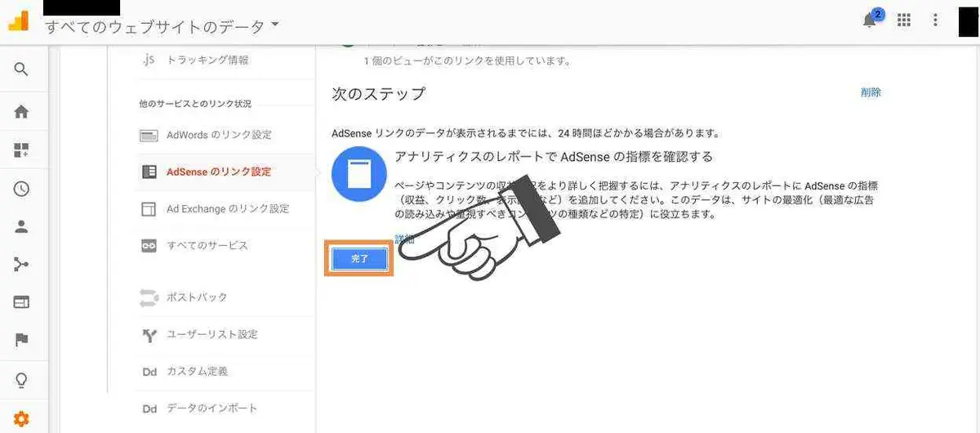Open Realtime clock icon in sidebar

21,189
